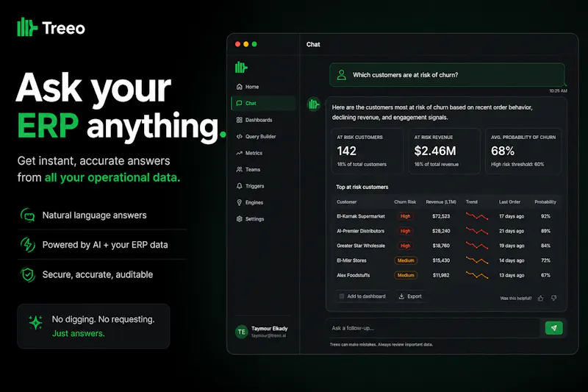
Task: Click the Medium badge for El-Misr Stores
Action: click(x=406, y=260)
